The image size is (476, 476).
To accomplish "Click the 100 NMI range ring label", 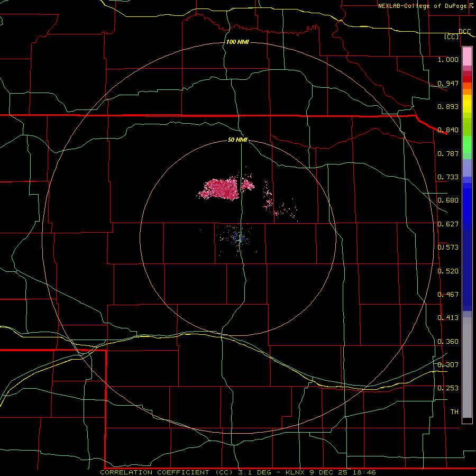I will coord(237,42).
